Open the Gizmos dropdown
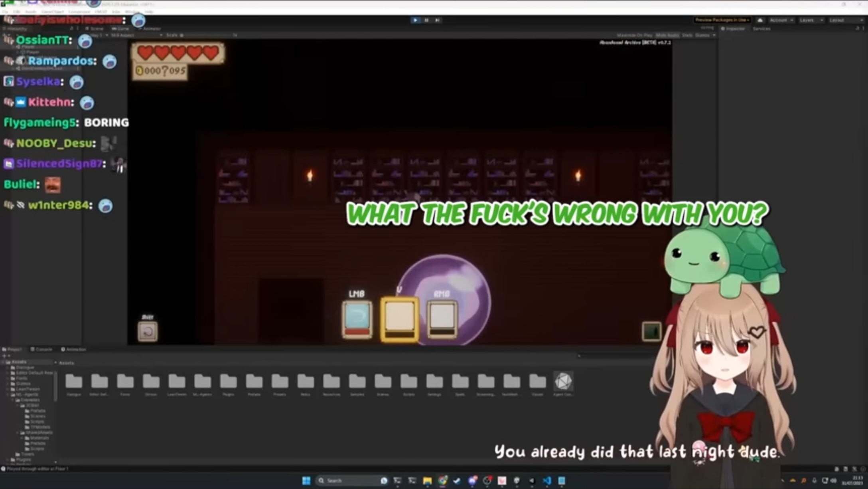Screen dimensions: 868x489 (705, 36)
